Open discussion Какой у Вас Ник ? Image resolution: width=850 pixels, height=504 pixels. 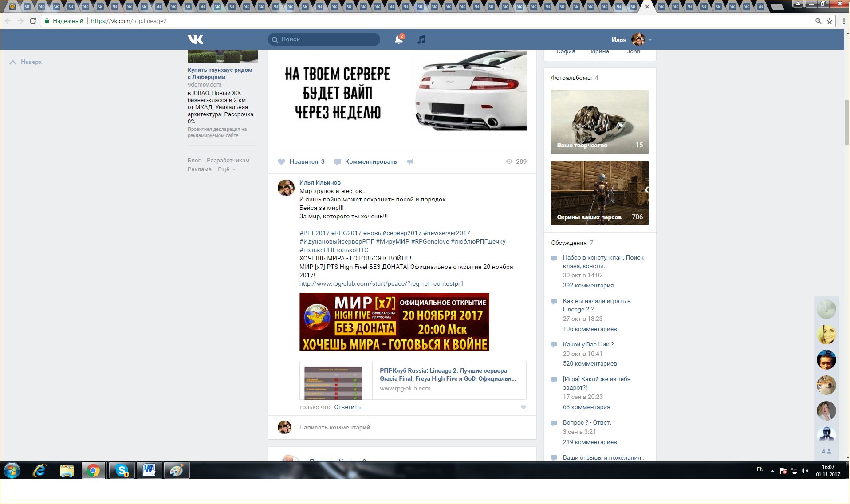click(x=588, y=344)
